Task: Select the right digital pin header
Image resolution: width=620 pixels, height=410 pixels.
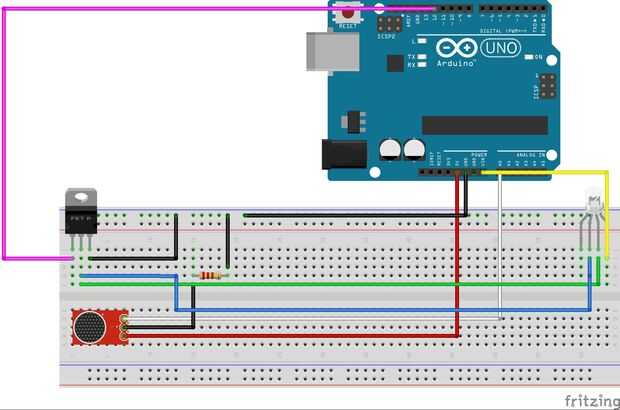Action: [x=512, y=8]
